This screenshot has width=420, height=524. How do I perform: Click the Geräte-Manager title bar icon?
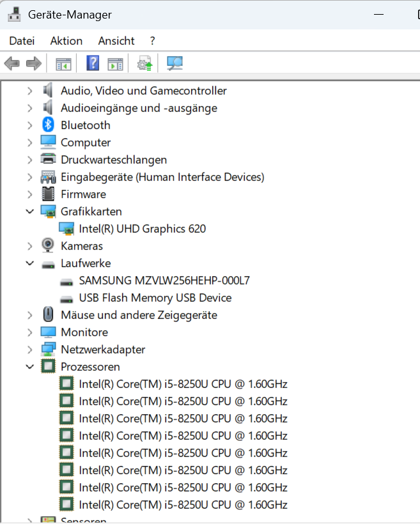coord(14,15)
